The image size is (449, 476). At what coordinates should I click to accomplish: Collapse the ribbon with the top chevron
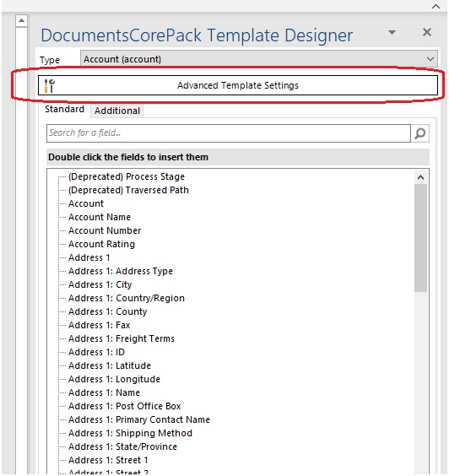(436, 7)
